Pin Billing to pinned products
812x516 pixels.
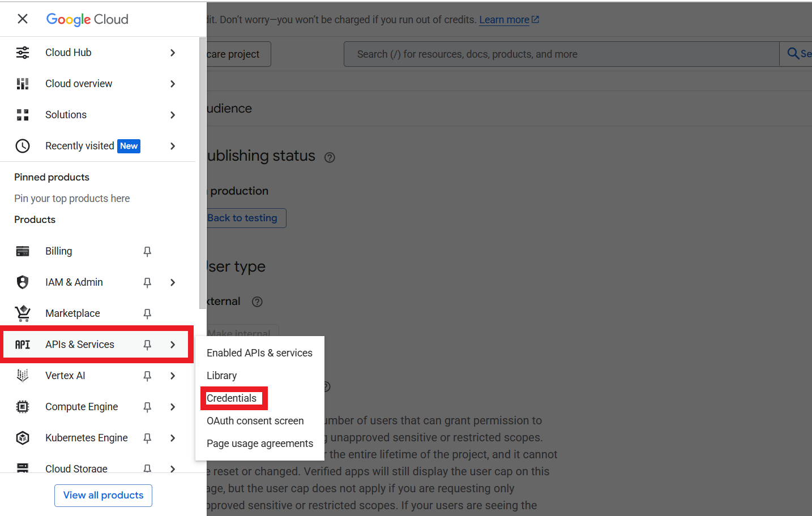coord(147,251)
